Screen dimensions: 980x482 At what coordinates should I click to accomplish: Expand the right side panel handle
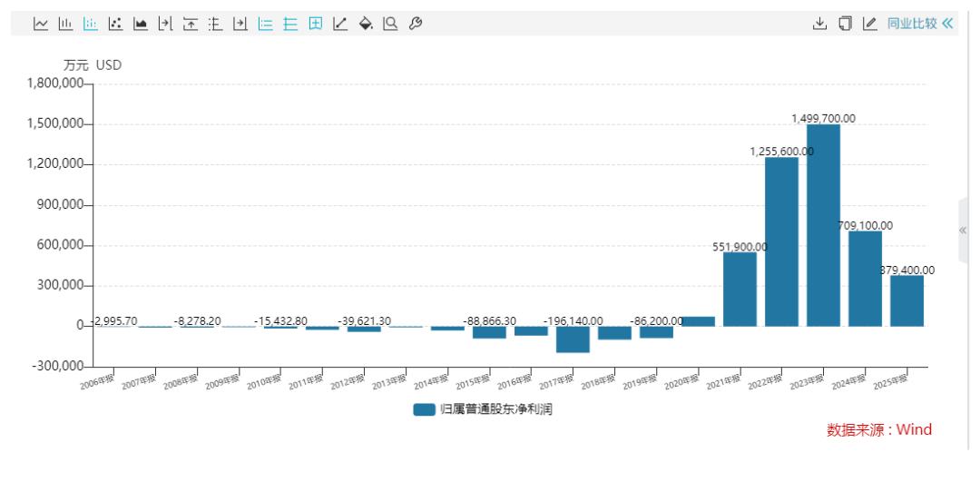click(x=963, y=231)
